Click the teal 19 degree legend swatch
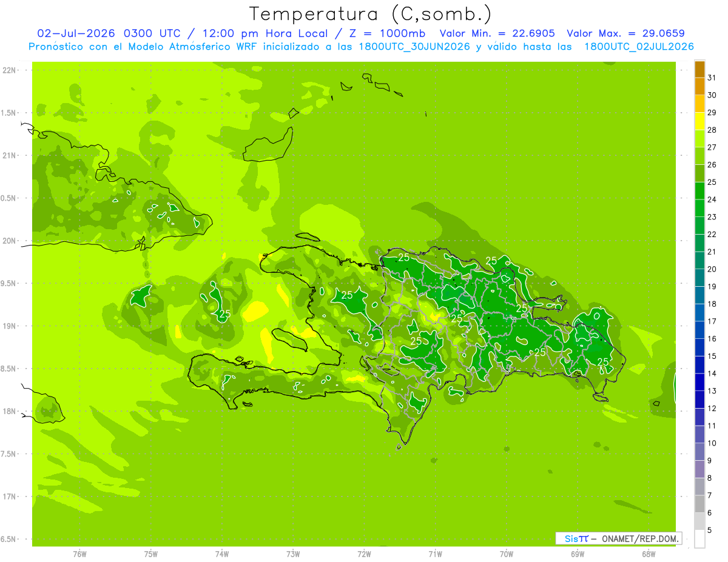This screenshot has height=562, width=728. [x=699, y=278]
